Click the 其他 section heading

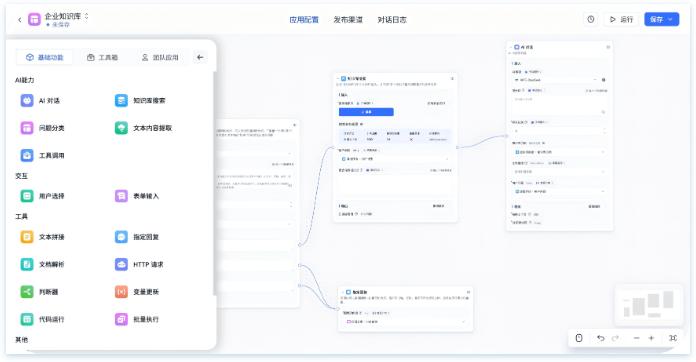coord(21,340)
